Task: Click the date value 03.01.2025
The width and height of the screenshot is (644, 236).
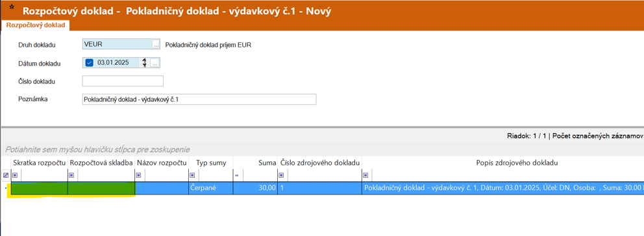Action: 113,63
